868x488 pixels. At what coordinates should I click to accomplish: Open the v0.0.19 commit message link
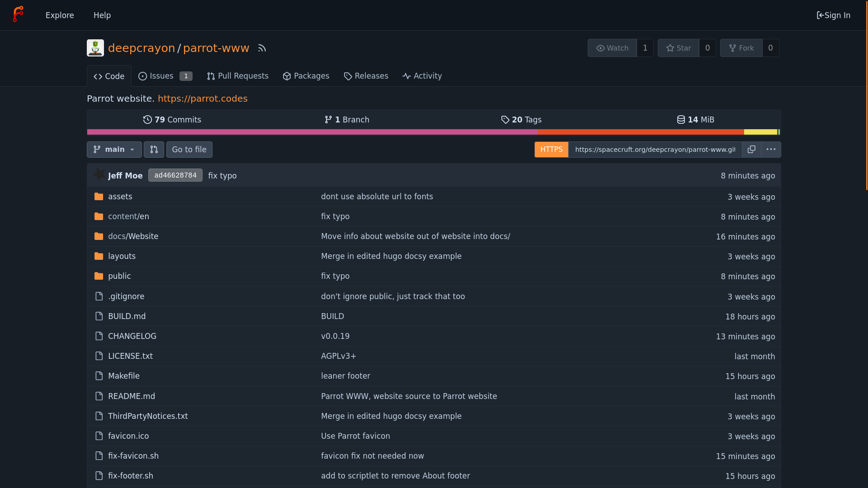pos(335,336)
